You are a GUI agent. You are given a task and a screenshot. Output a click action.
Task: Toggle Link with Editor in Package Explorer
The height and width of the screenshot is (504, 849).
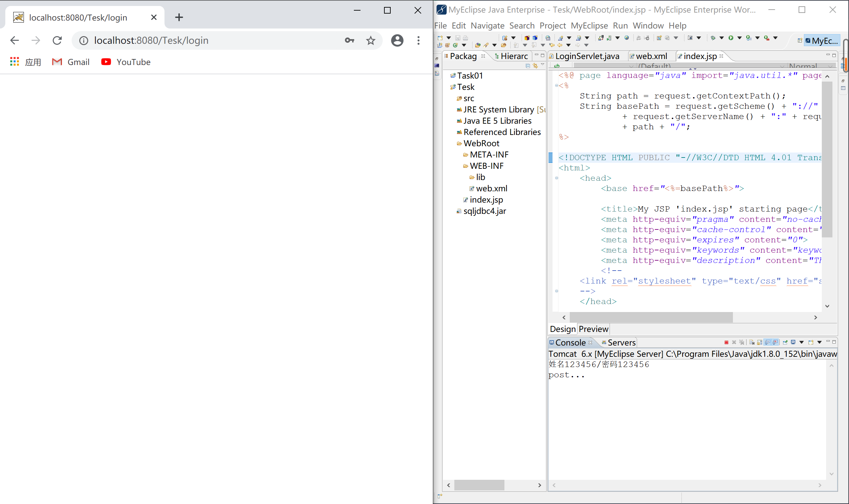click(x=535, y=66)
